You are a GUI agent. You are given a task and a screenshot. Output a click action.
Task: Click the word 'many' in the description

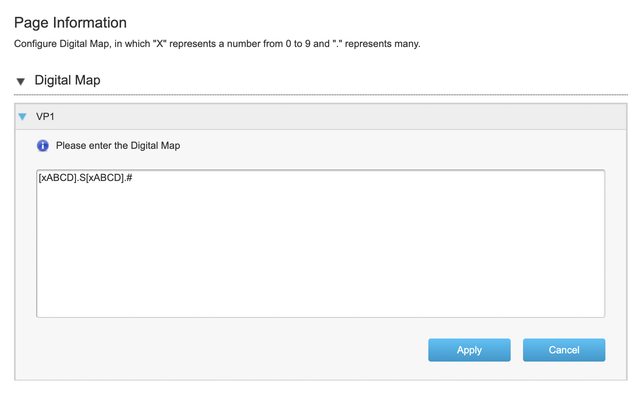click(405, 45)
